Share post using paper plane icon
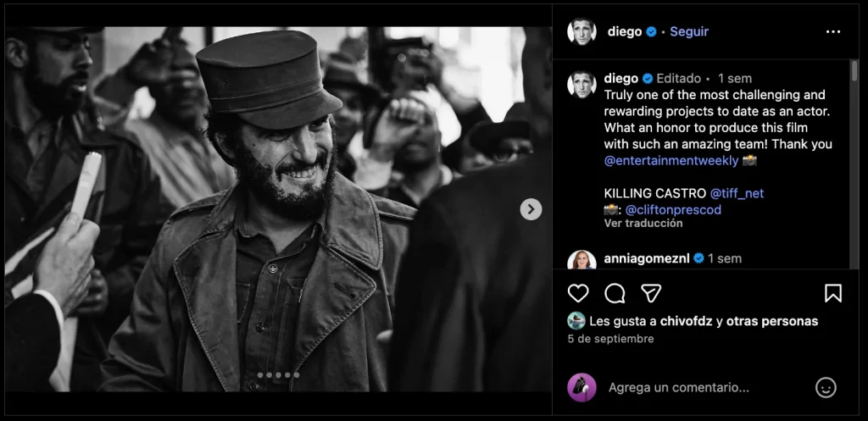This screenshot has height=421, width=868. point(651,293)
